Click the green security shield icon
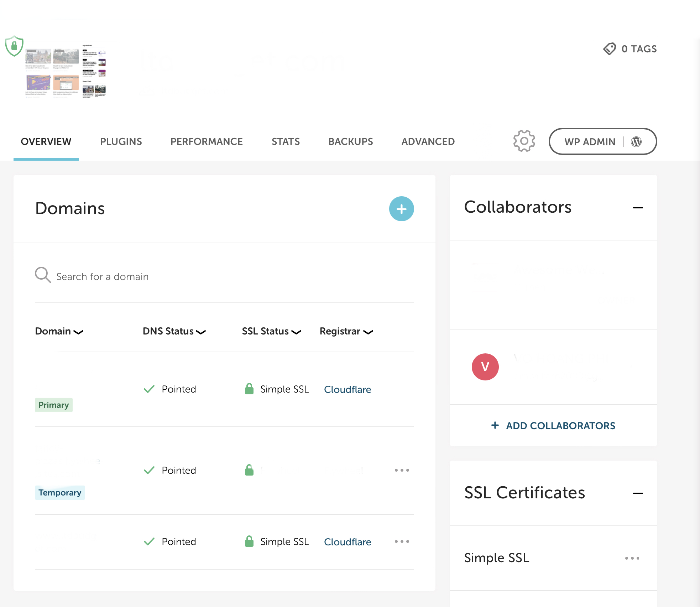This screenshot has height=607, width=700. pyautogui.click(x=14, y=46)
